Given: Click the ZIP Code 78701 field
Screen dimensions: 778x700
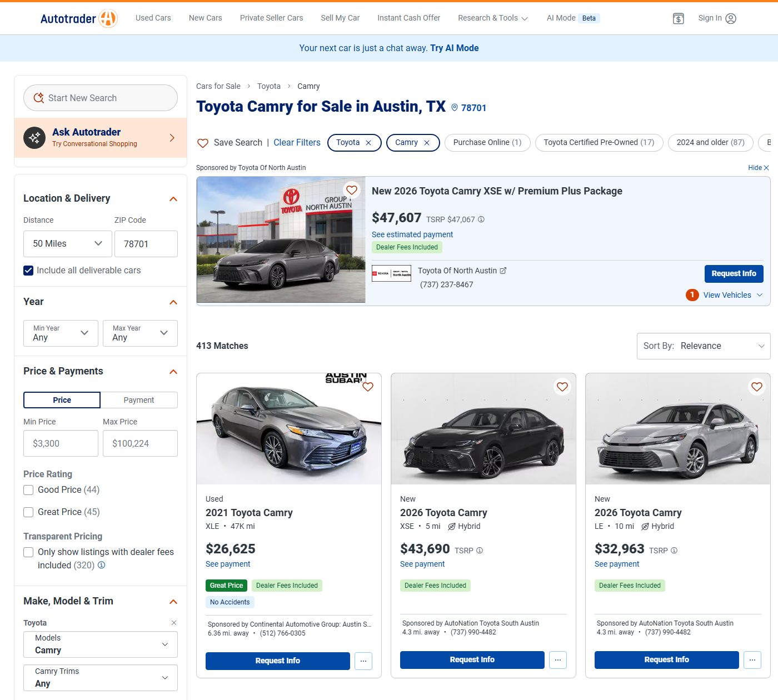Looking at the screenshot, I should tap(146, 244).
